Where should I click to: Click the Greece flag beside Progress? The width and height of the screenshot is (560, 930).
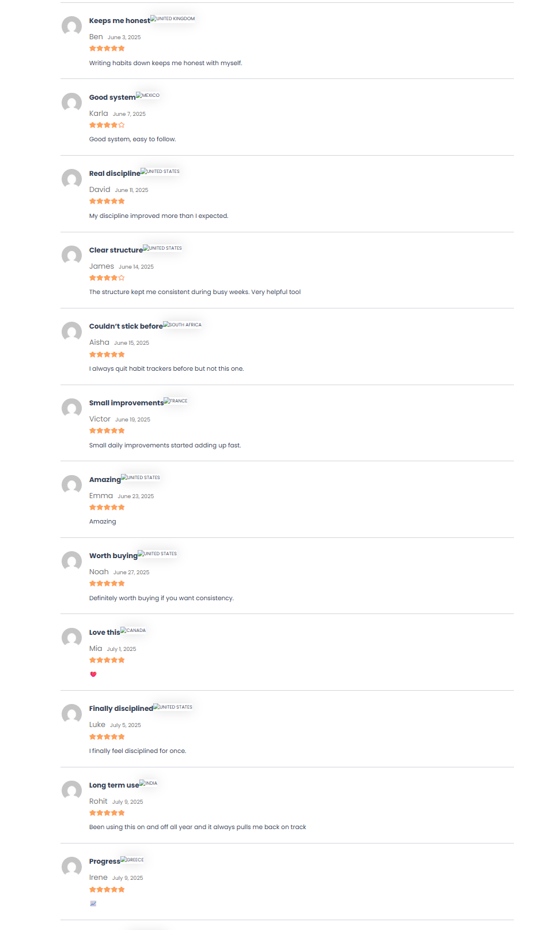133,860
